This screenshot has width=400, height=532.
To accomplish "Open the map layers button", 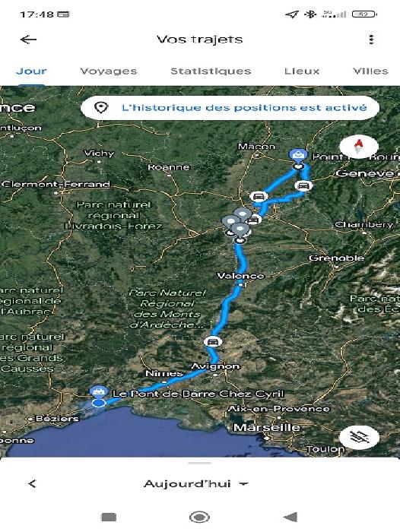I will coord(359,437).
